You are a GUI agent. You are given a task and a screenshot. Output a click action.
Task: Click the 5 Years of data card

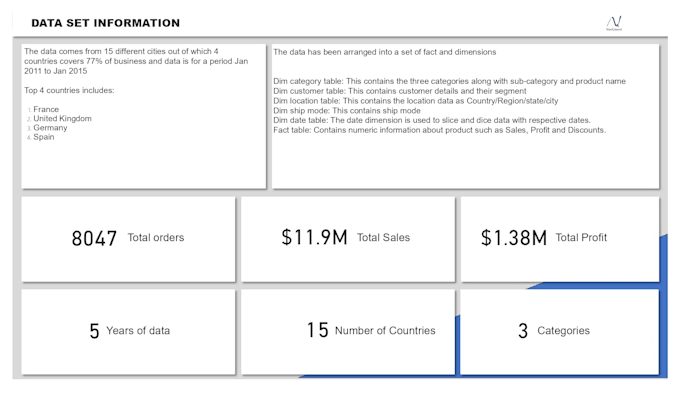click(128, 332)
